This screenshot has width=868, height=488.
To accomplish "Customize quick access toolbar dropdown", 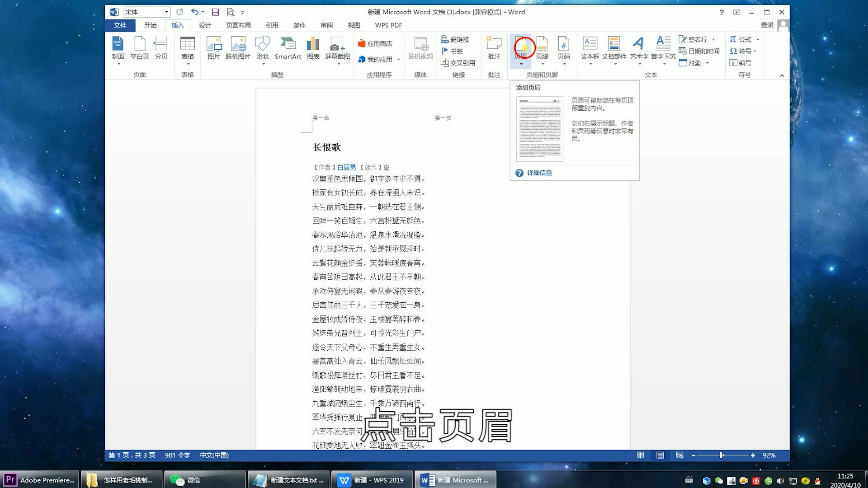I will pos(242,13).
